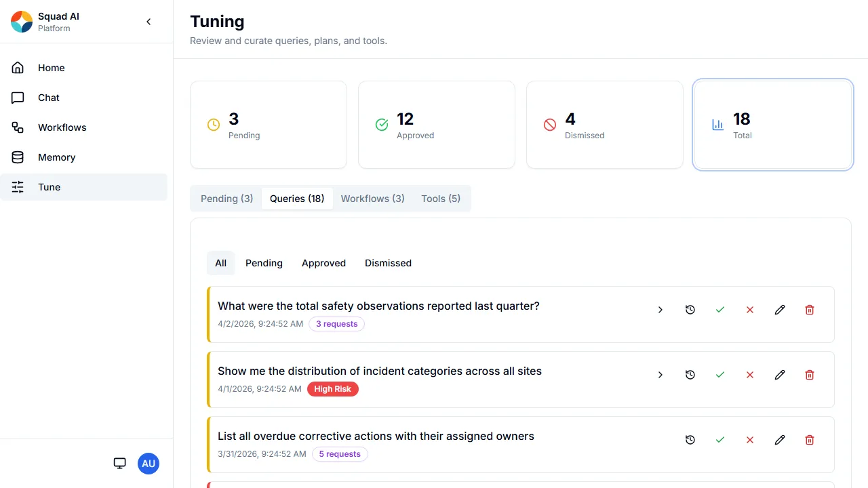Switch to the Pending (3) tab

[227, 199]
